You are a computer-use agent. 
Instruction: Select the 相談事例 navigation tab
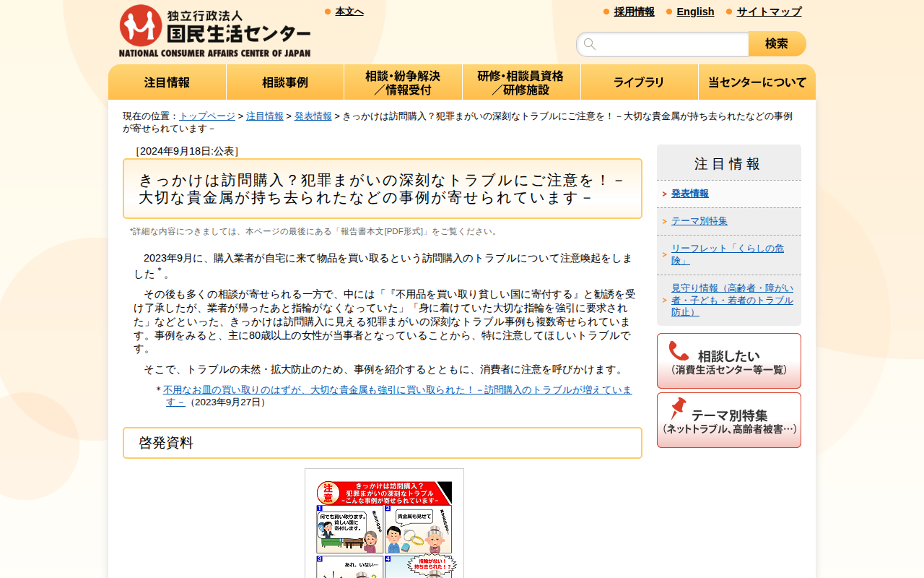point(285,82)
